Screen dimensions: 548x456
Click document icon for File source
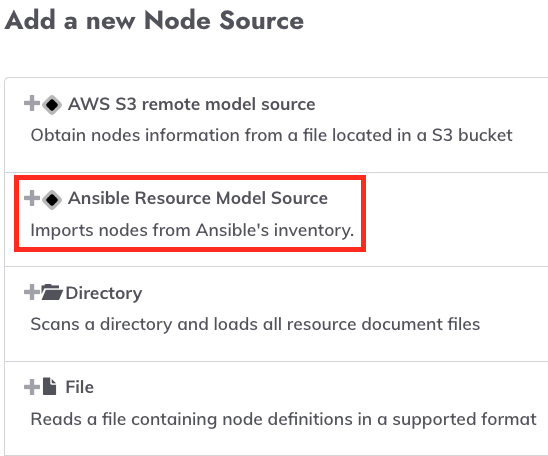pyautogui.click(x=50, y=386)
